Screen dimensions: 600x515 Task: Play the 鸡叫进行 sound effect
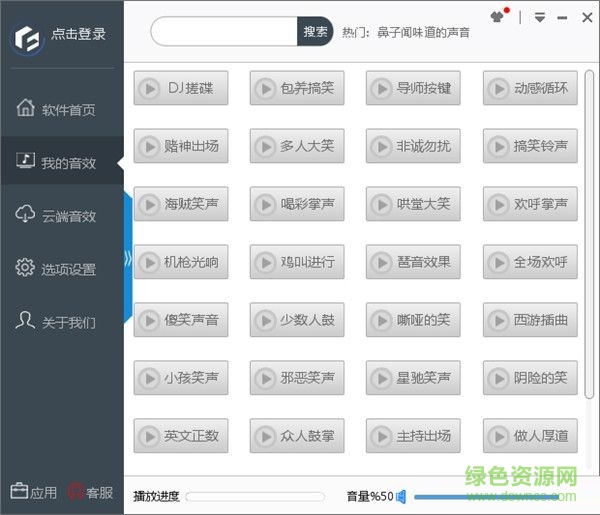coord(297,262)
